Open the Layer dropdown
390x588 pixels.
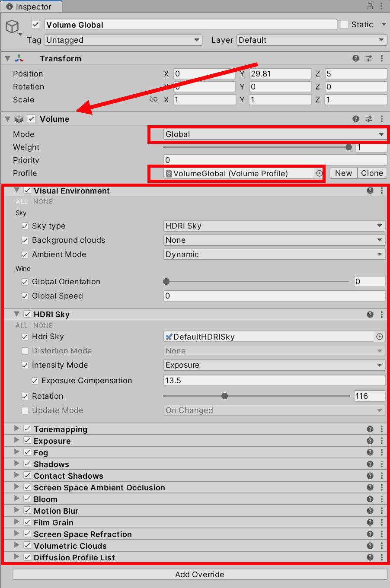coord(311,40)
